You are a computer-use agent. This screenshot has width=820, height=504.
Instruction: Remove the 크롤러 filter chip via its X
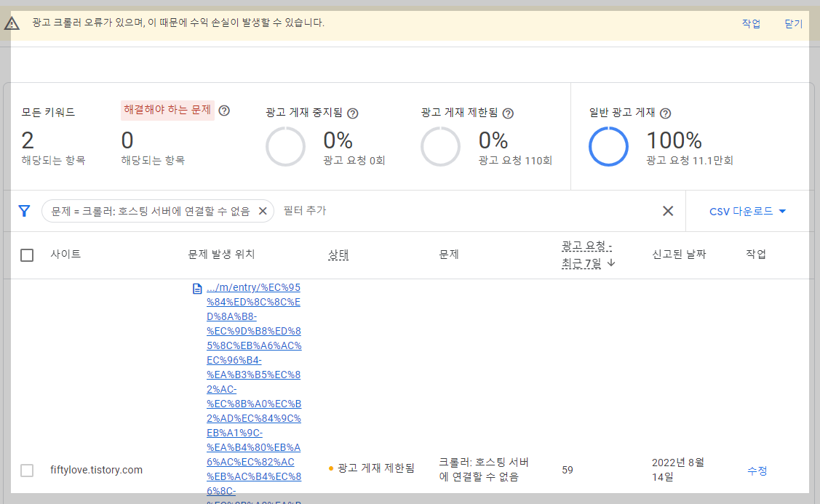point(263,210)
